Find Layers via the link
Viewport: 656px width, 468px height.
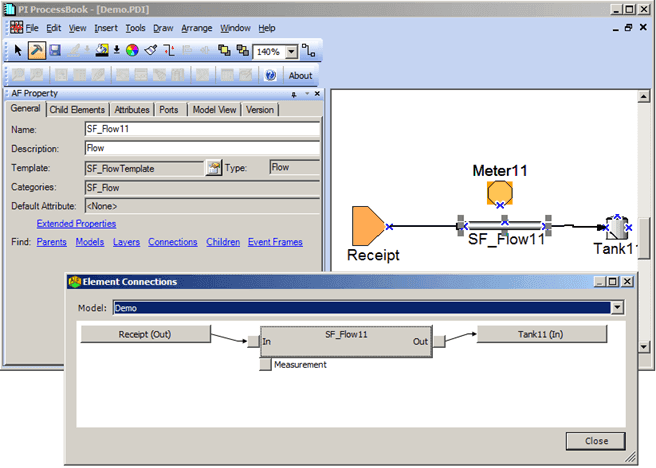click(126, 242)
